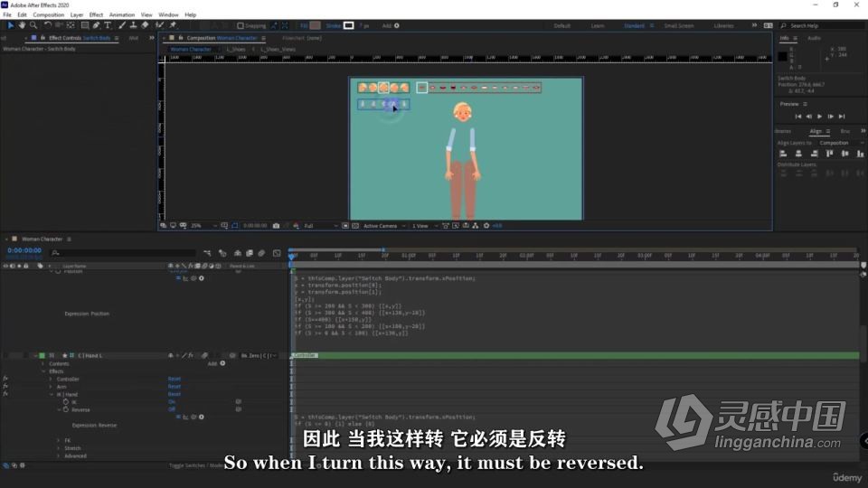Select the Pen tool
Screen dimensions: 868x488
(x=97, y=25)
